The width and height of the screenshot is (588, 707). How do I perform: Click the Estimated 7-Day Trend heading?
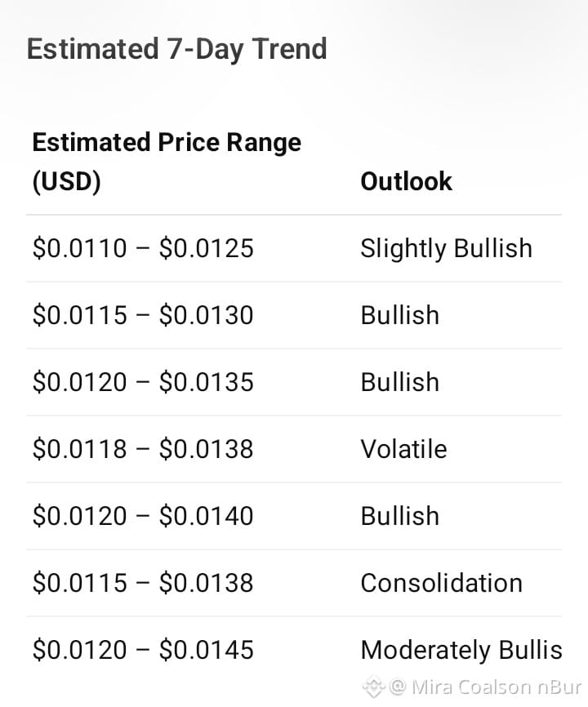click(x=176, y=49)
